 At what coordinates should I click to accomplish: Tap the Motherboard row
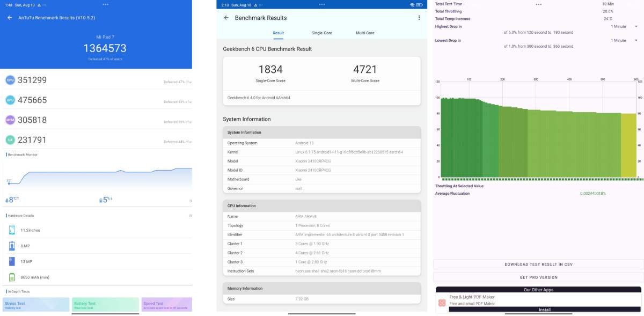[321, 179]
